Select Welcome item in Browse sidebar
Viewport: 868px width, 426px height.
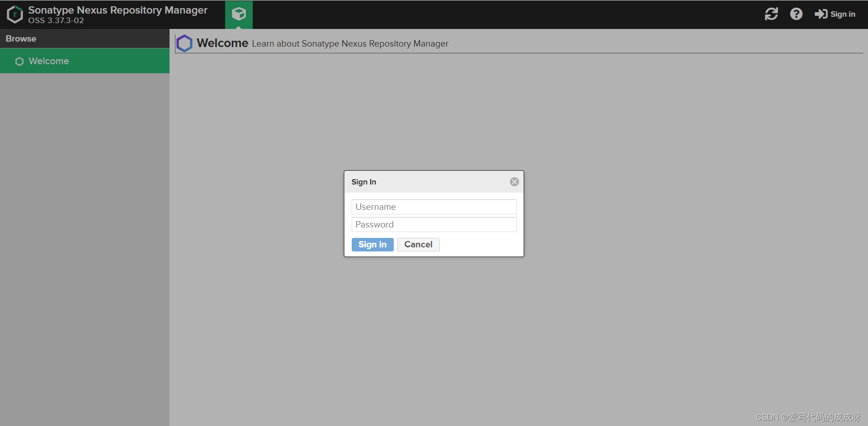pos(85,61)
